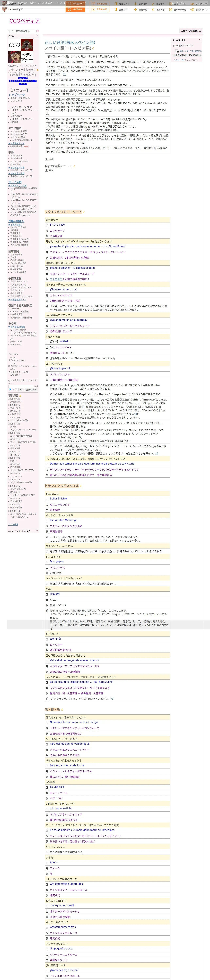Image resolution: width=210 pixels, height=980 pixels.
Task: Open the 石動雷十太 entry in 更新履歴
Action: tap(15, 414)
